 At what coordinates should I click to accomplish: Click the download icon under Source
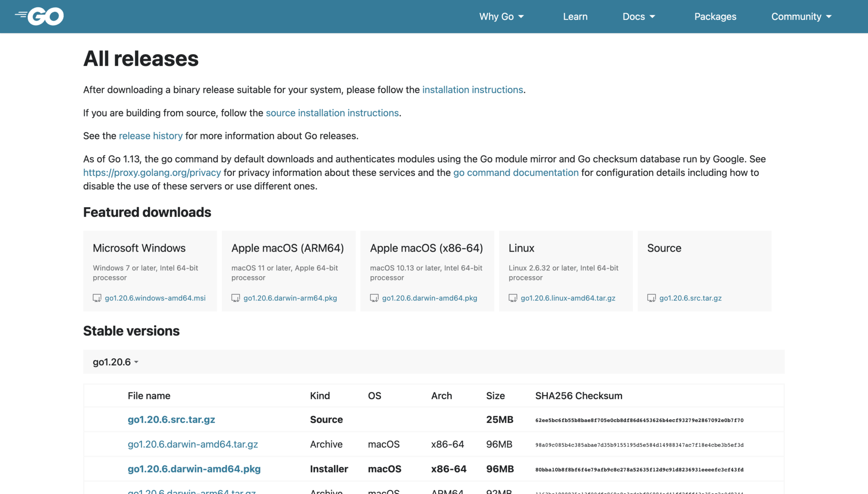coord(652,298)
